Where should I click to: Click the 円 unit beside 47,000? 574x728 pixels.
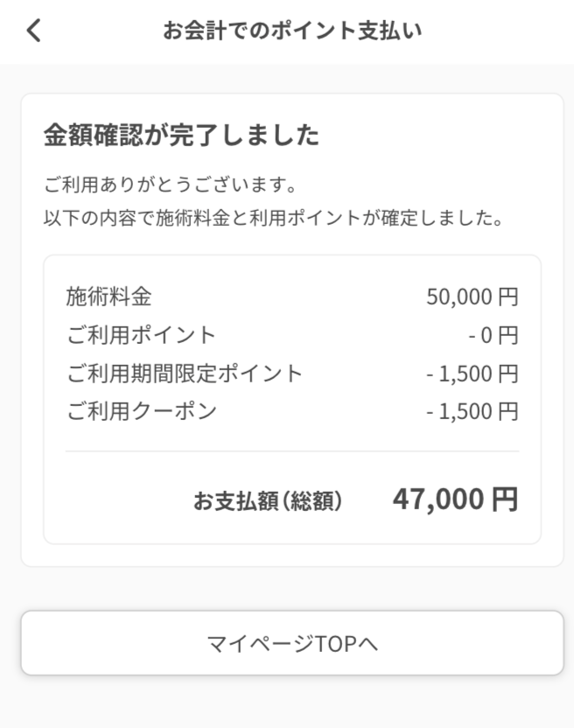(505, 500)
